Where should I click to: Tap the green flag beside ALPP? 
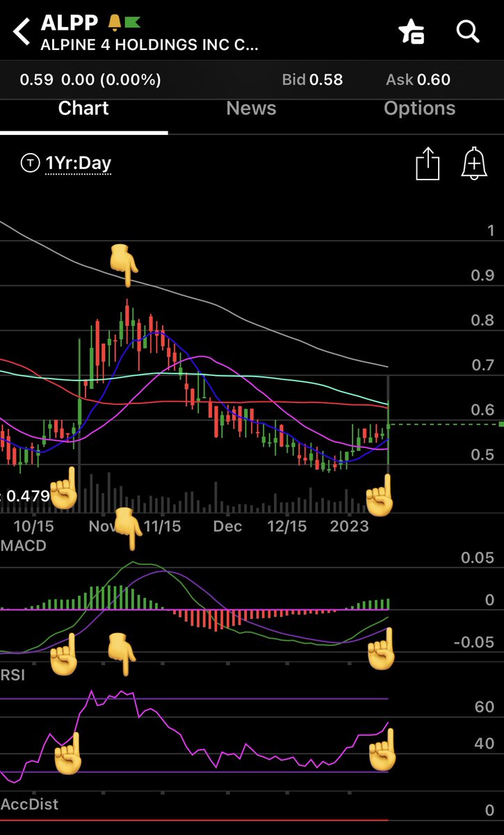click(131, 23)
